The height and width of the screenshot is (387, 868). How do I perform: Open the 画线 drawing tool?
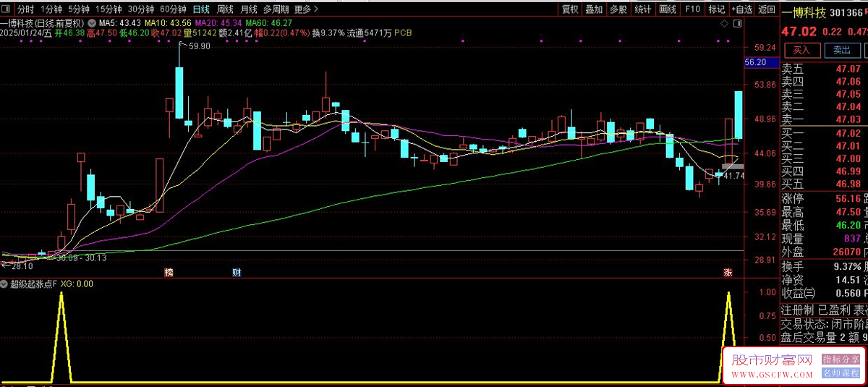667,9
